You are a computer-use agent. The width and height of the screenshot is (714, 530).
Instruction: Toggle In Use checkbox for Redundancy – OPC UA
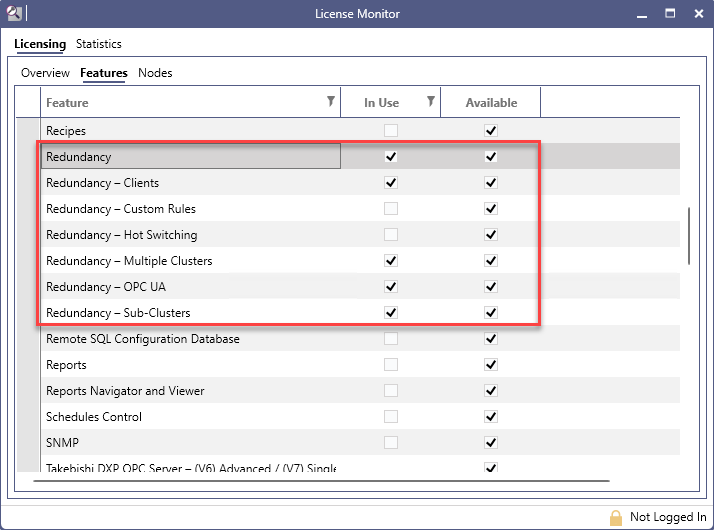click(391, 287)
